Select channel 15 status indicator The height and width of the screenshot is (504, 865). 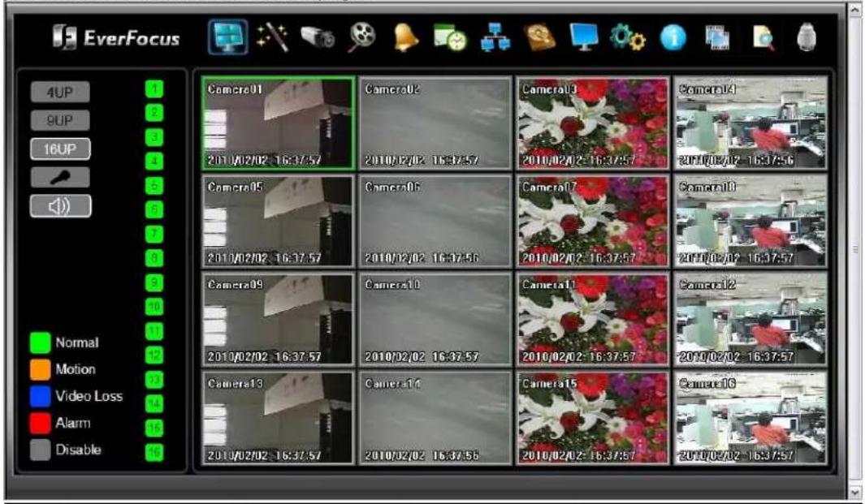(154, 428)
